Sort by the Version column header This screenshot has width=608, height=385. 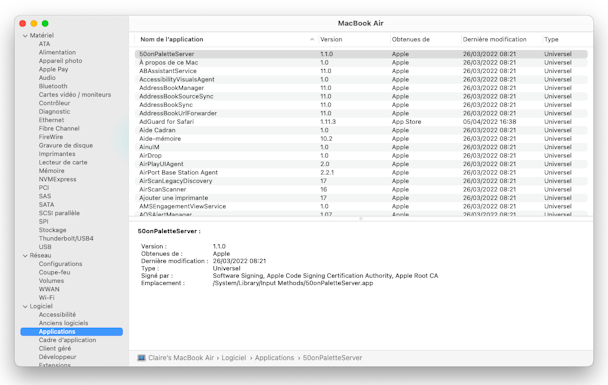coord(331,39)
